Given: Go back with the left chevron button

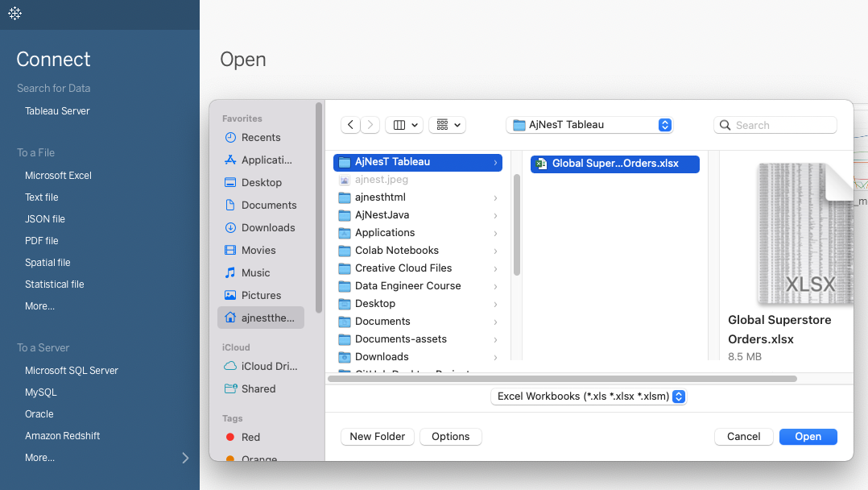Looking at the screenshot, I should point(350,125).
